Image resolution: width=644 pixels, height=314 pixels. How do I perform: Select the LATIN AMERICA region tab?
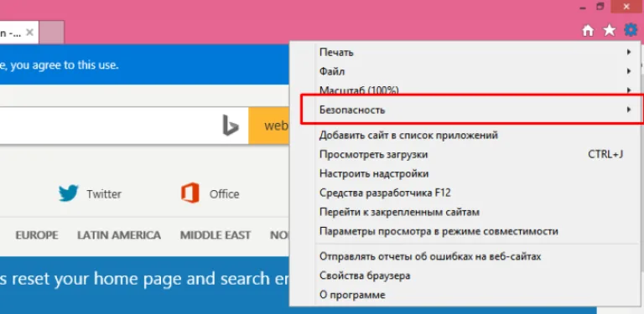click(119, 235)
